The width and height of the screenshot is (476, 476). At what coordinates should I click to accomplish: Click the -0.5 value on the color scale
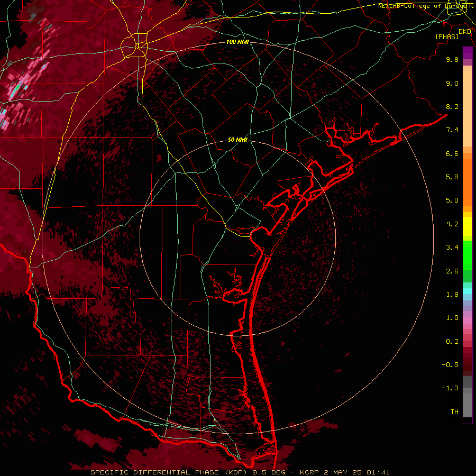pyautogui.click(x=450, y=365)
